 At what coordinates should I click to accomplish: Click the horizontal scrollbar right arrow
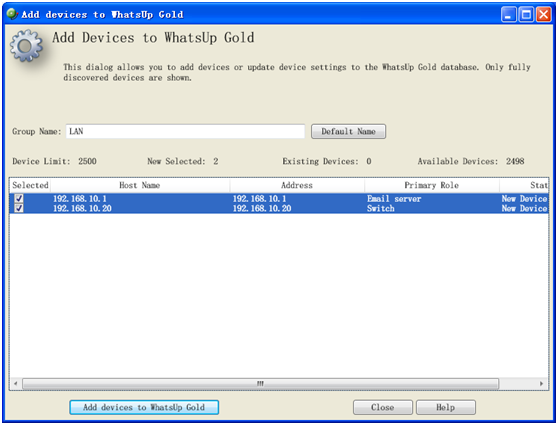pos(541,384)
